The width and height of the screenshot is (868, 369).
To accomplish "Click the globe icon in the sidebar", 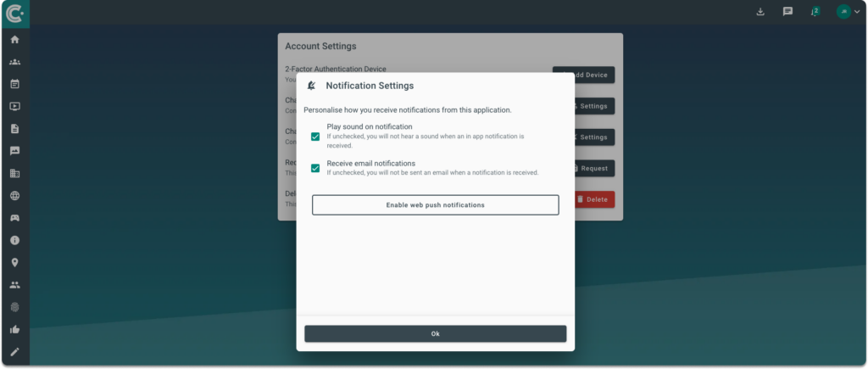I will (x=14, y=196).
